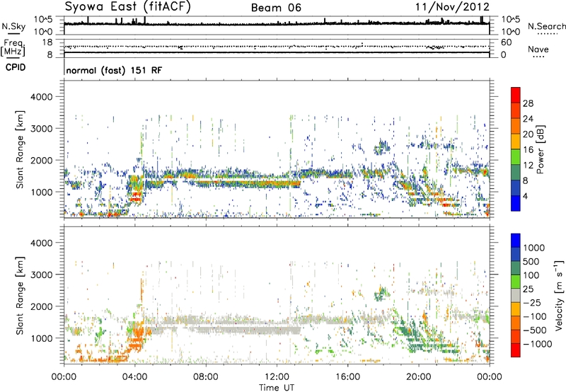Screen dimensions: 566x392
Task: Click the 'N.Search' legend label
Action: coord(546,26)
